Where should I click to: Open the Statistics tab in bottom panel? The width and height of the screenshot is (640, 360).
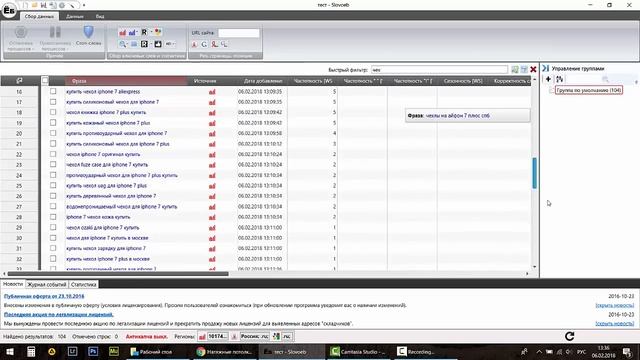(x=83, y=284)
